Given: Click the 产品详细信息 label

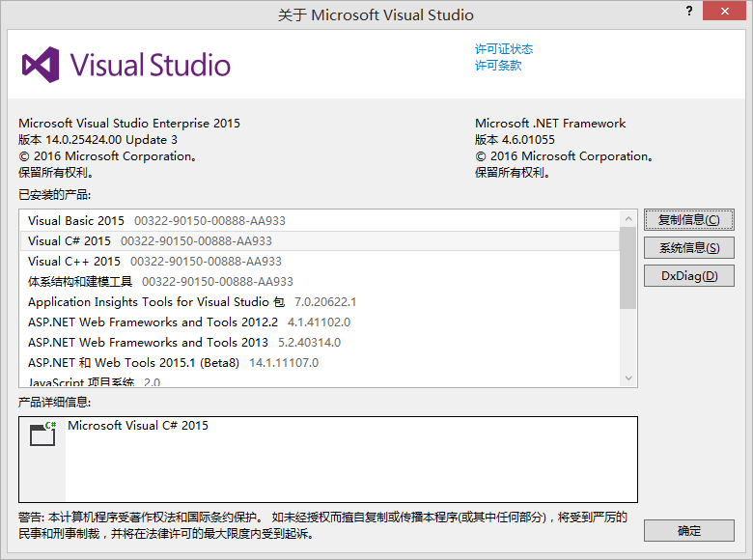Looking at the screenshot, I should [54, 402].
